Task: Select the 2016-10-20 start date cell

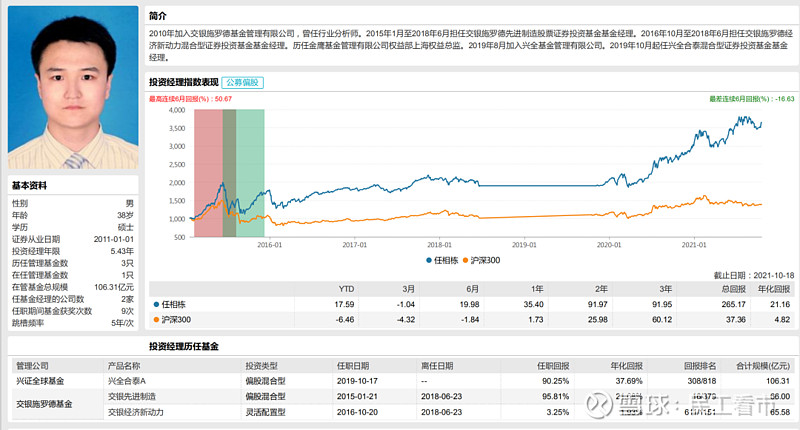Action: coord(357,412)
